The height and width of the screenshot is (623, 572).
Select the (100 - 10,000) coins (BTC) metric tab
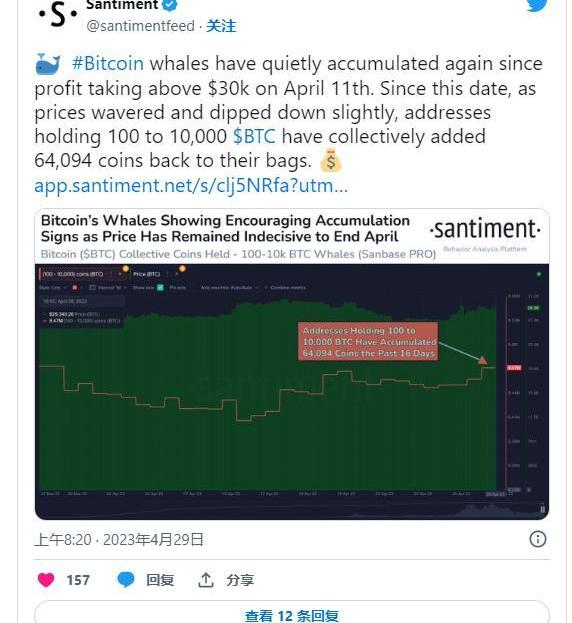[x=73, y=274]
